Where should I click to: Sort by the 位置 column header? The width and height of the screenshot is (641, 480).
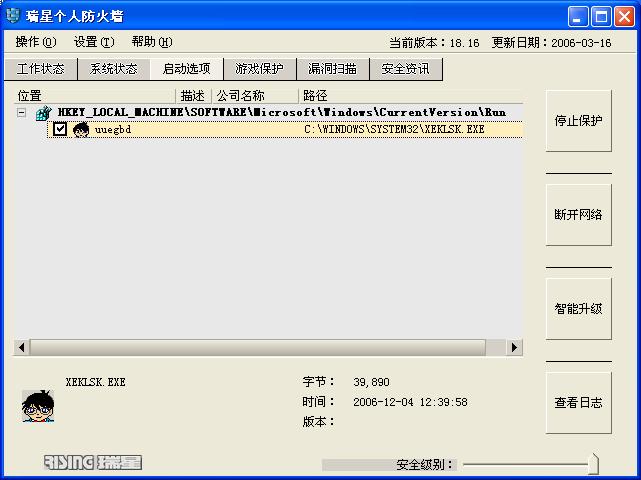point(95,96)
